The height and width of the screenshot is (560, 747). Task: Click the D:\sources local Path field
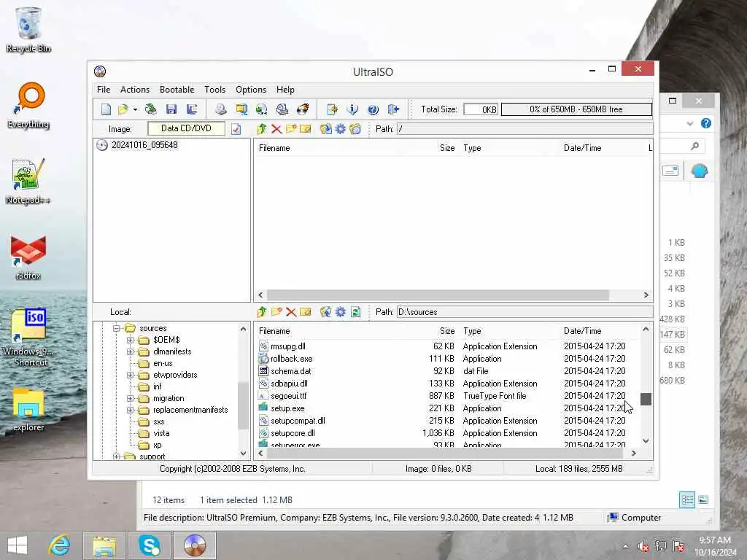coord(525,312)
